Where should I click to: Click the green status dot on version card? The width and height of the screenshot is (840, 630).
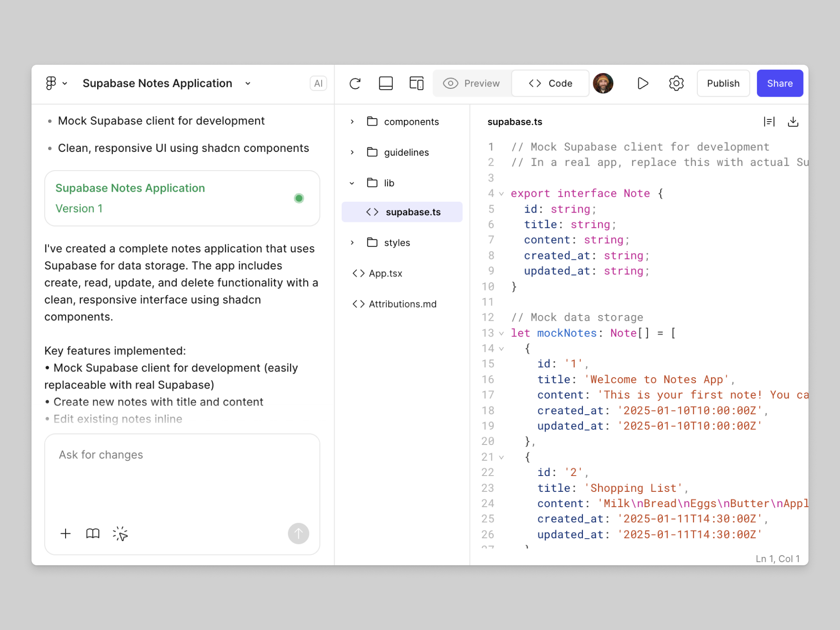point(299,198)
